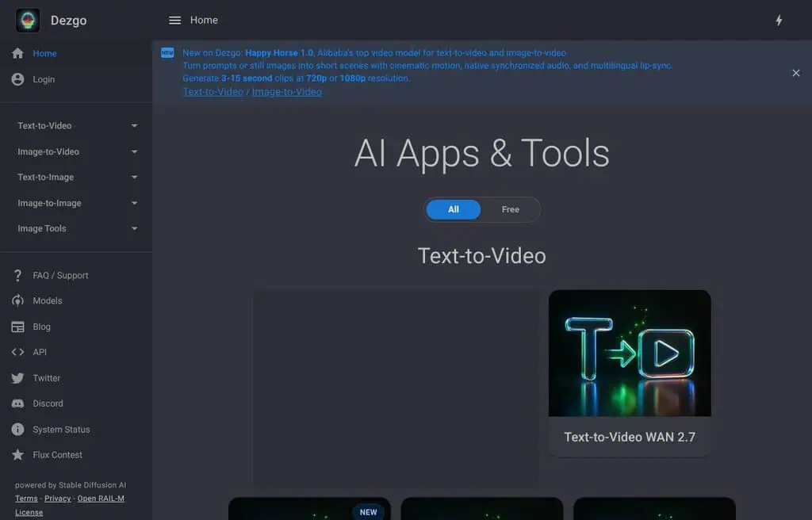Click the AI Apps & Tools heading
The image size is (812, 520).
pos(481,153)
